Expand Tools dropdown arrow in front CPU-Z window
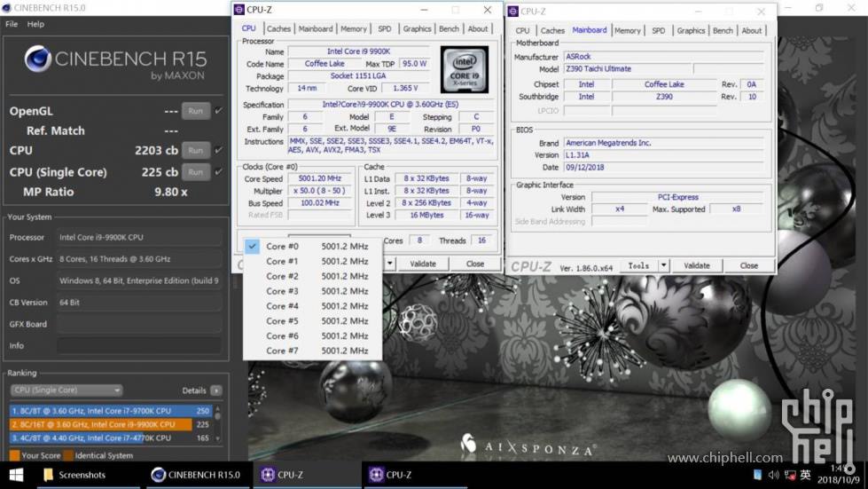868x489 pixels. coord(390,264)
